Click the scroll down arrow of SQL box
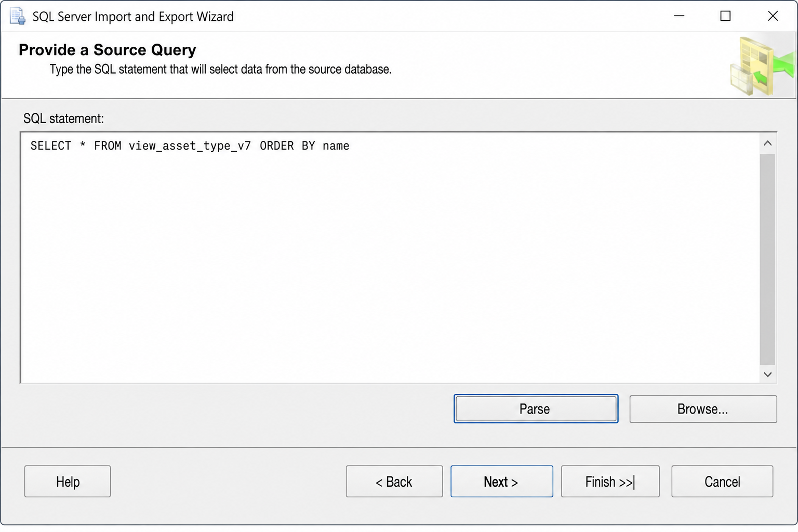The height and width of the screenshot is (532, 798). (x=767, y=374)
